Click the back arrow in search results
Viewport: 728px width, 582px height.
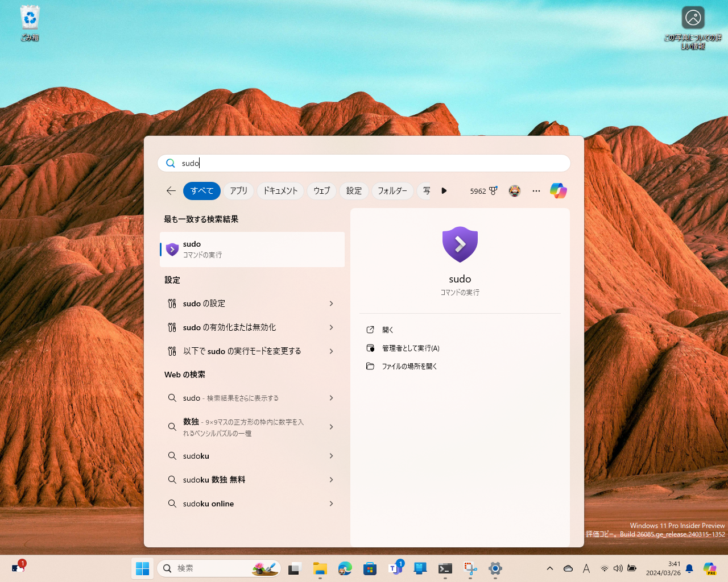click(x=171, y=191)
